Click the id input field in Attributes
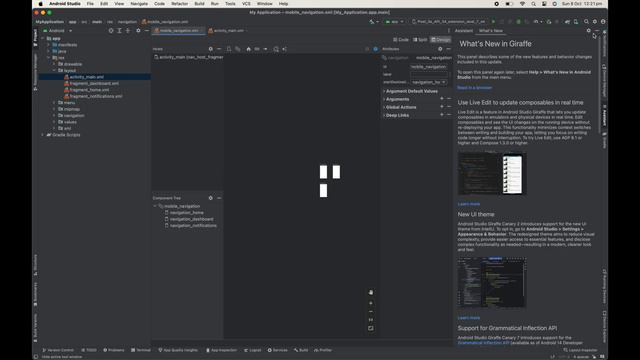Viewport: 640px width, 360px height. 429,67
